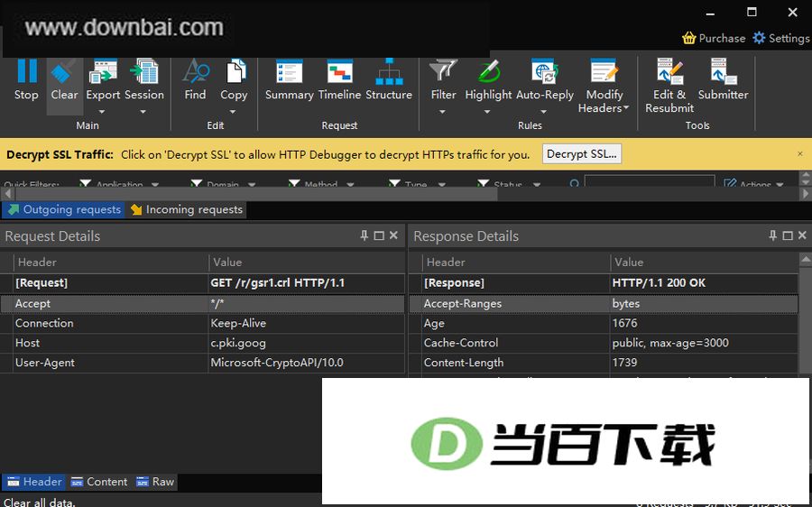The height and width of the screenshot is (507, 812).
Task: Expand the Filter dropdown arrow
Action: 442,111
